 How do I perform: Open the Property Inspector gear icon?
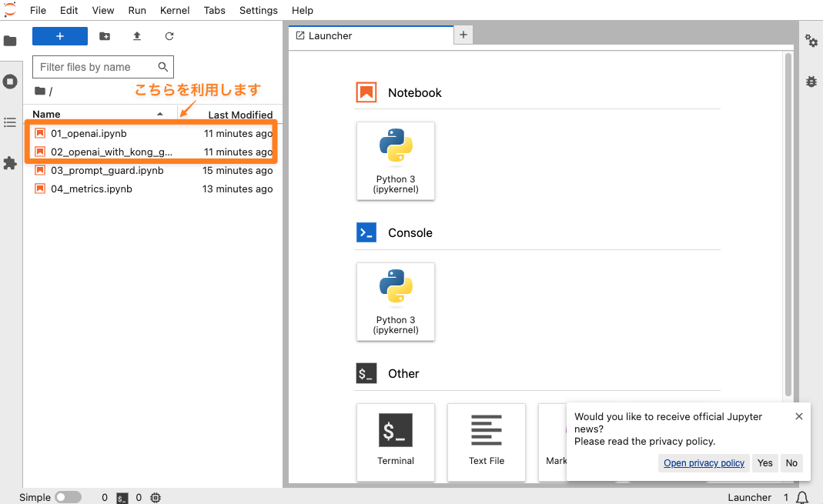(x=811, y=41)
